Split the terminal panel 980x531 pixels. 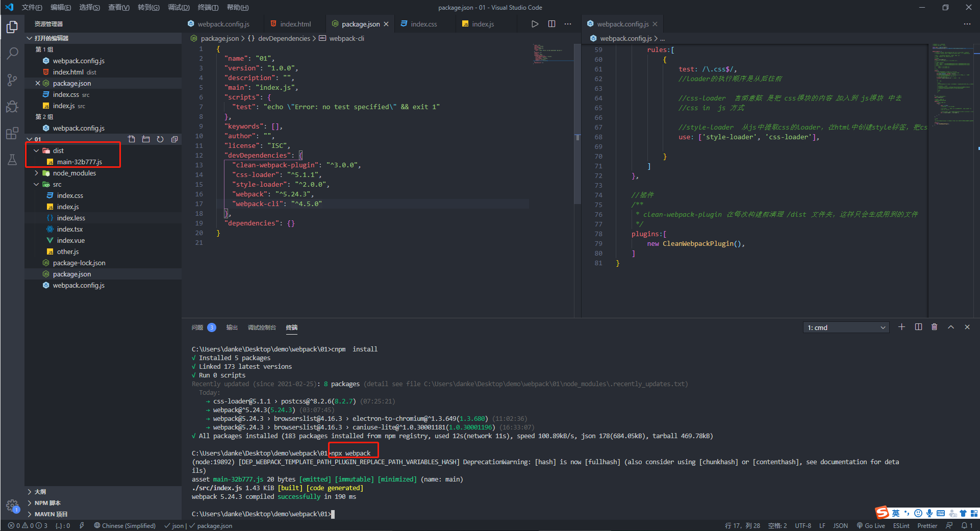point(918,327)
